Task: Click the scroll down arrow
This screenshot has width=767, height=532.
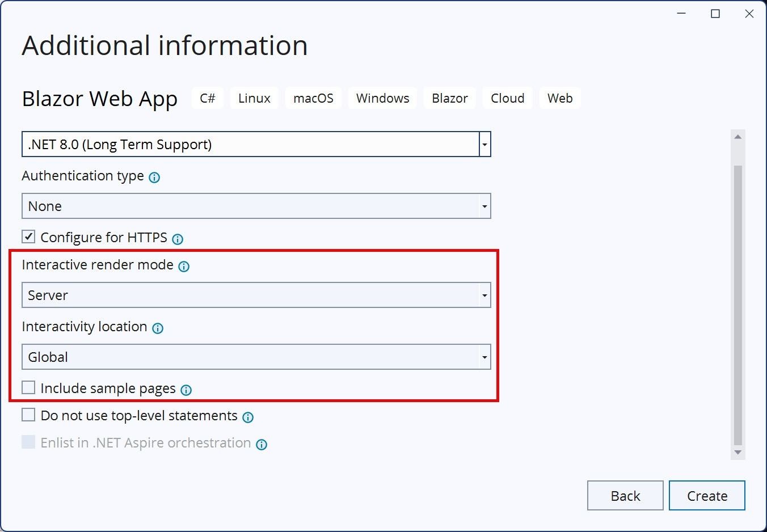Action: 738,453
